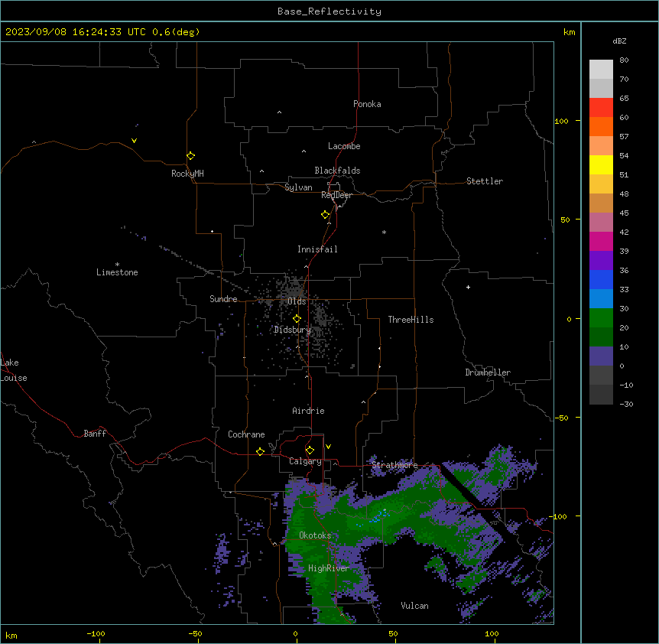This screenshot has height=644, width=659.
Task: Click the Sundre label
Action: (223, 299)
